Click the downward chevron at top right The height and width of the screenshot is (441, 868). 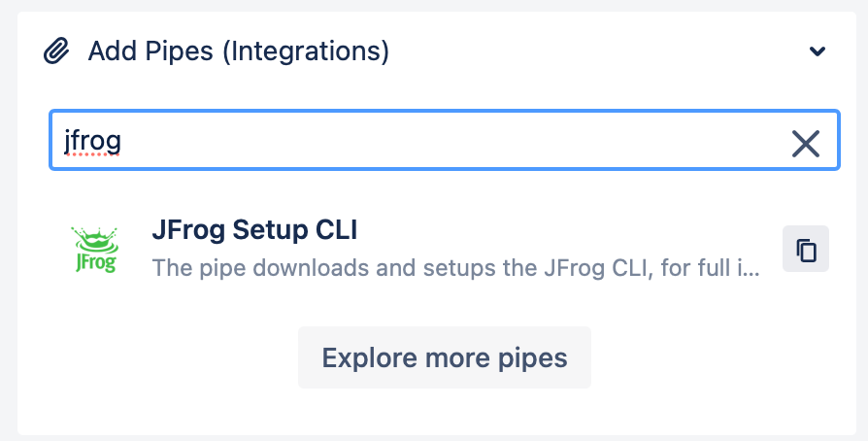(x=818, y=51)
